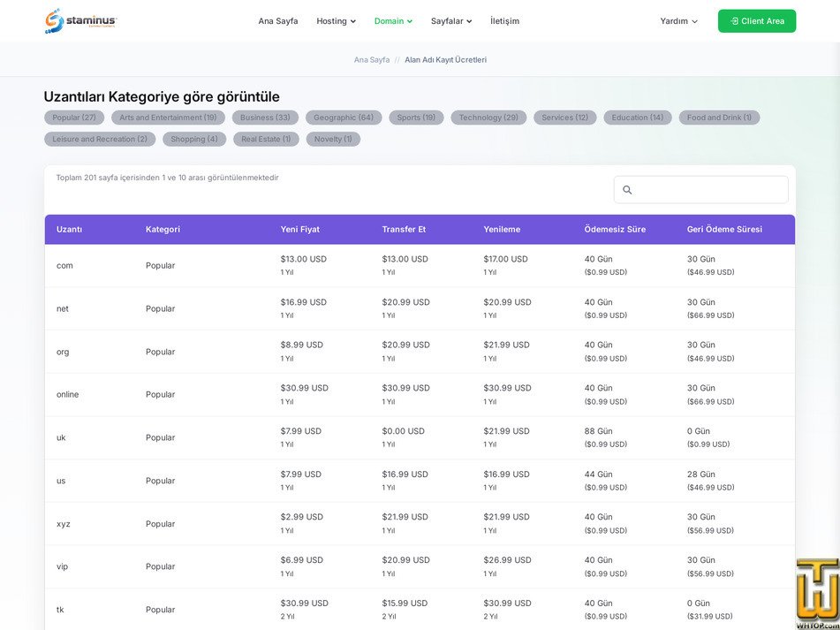This screenshot has height=630, width=840.
Task: Select the vip extension cell
Action: click(62, 566)
